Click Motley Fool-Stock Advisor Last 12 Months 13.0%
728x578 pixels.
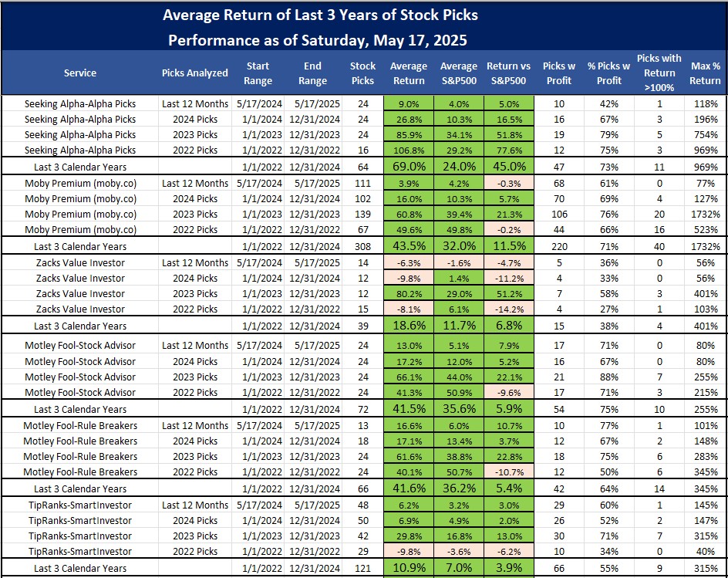click(409, 345)
